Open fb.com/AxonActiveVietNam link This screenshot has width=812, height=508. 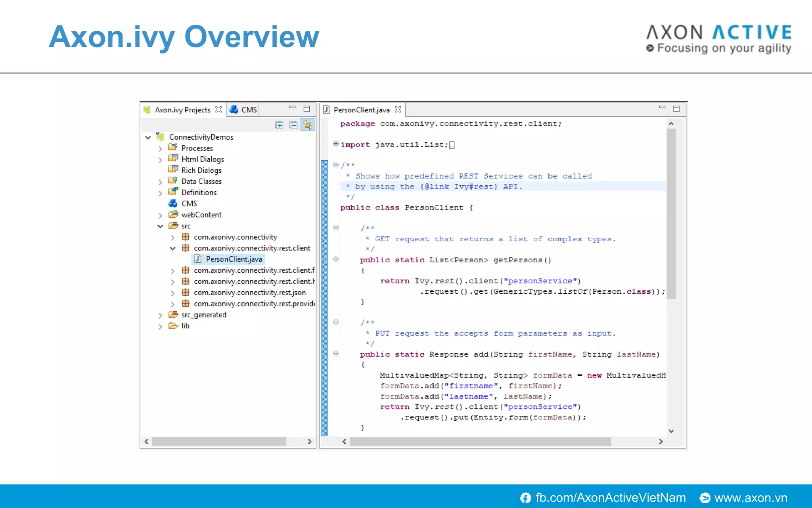[x=610, y=498]
